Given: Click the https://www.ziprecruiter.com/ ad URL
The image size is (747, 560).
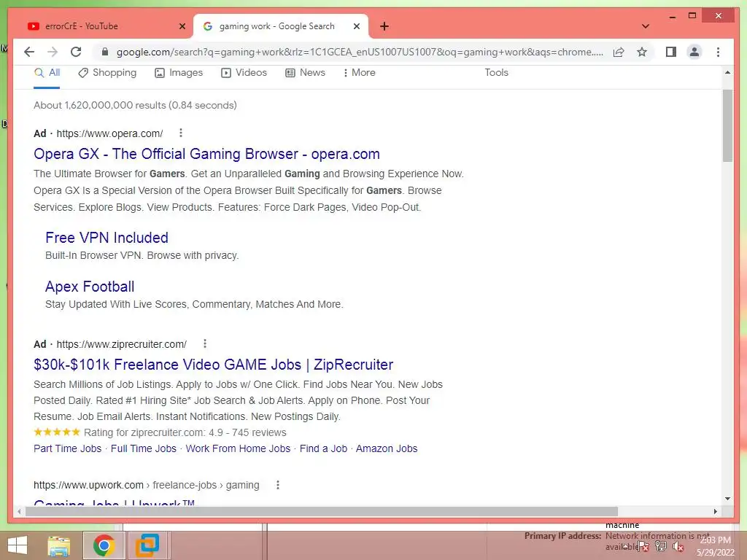Looking at the screenshot, I should coord(122,344).
